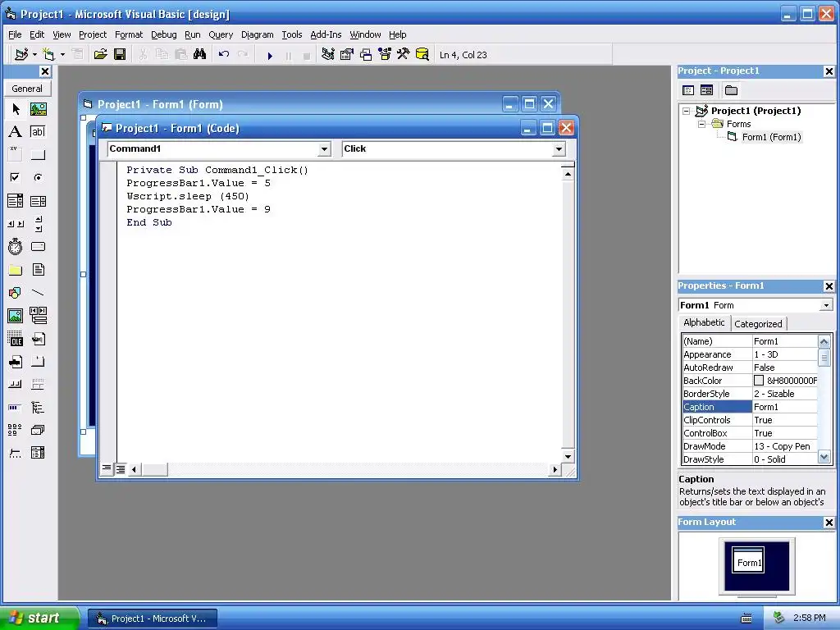840x630 pixels.
Task: Open the Project menu
Action: (93, 34)
